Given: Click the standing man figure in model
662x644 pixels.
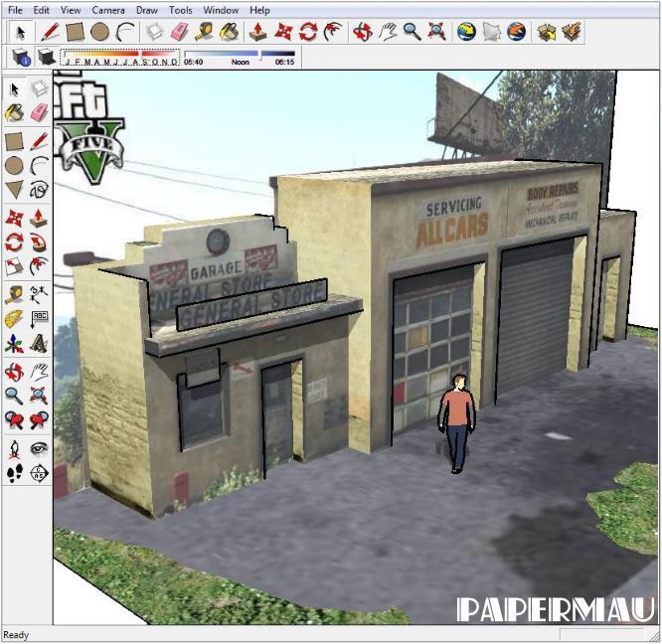Looking at the screenshot, I should click(x=457, y=423).
